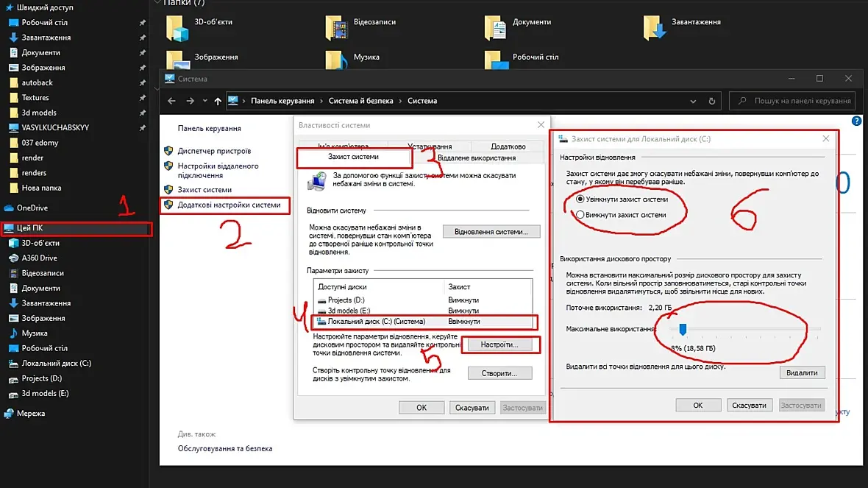This screenshot has width=868, height=488.
Task: Click the Максимальне використання slider thumb
Action: pos(683,330)
